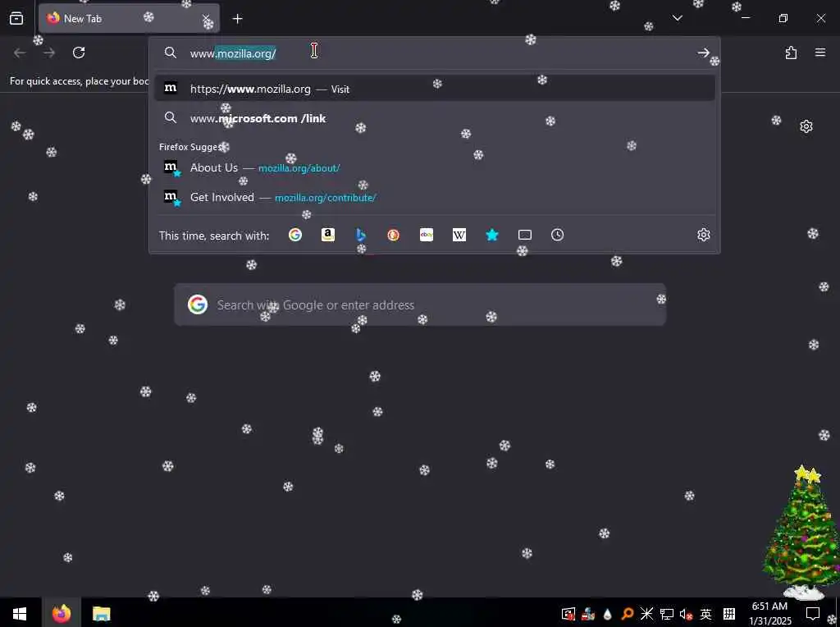840x627 pixels.
Task: Search this time with DuckDuckGo
Action: pyautogui.click(x=393, y=235)
